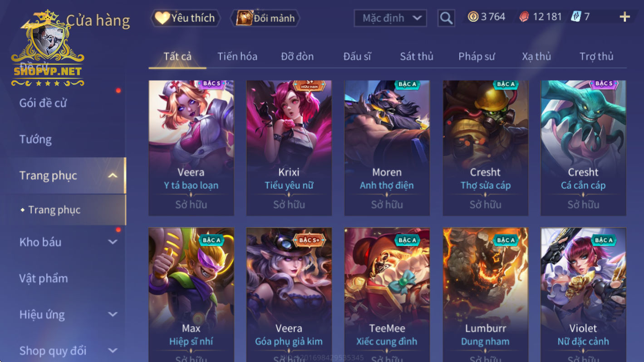Open Gói đề cử in sidebar
The image size is (644, 362).
[43, 103]
